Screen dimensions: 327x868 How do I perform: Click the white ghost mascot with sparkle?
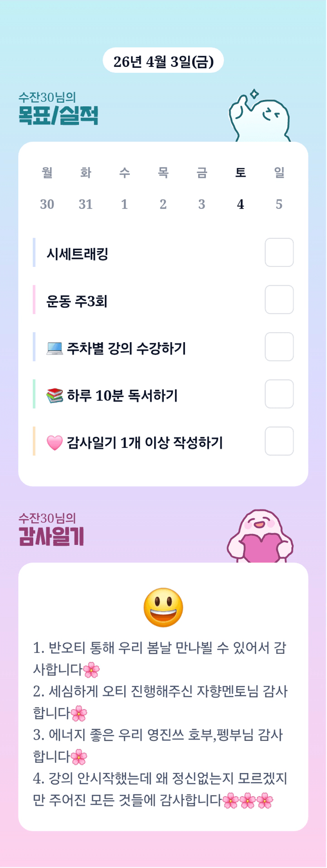click(259, 116)
